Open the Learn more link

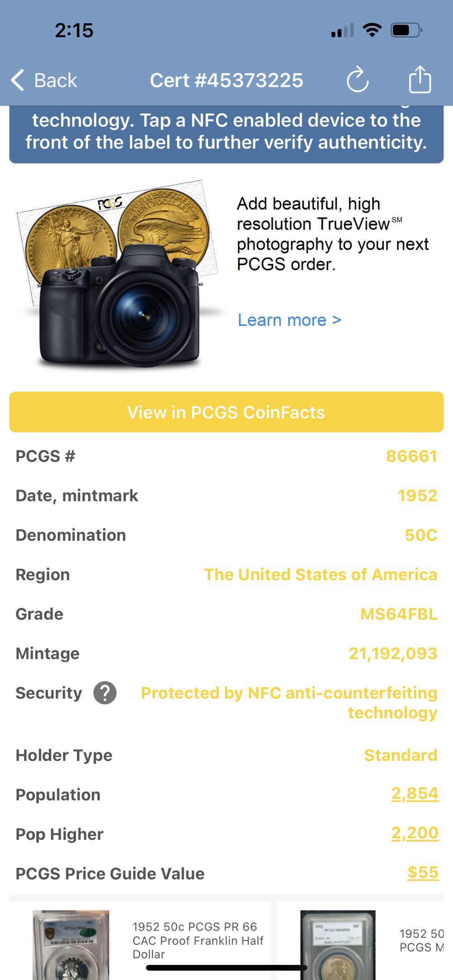[x=289, y=320]
